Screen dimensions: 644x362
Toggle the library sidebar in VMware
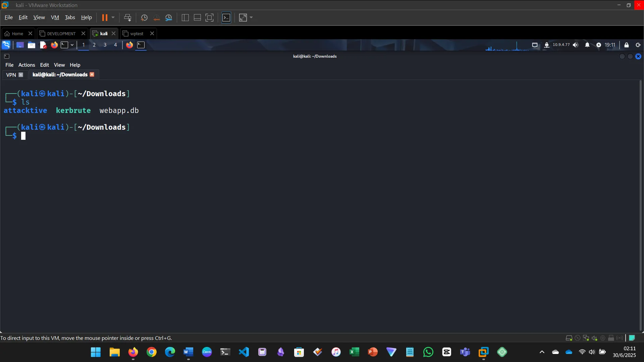(x=185, y=17)
